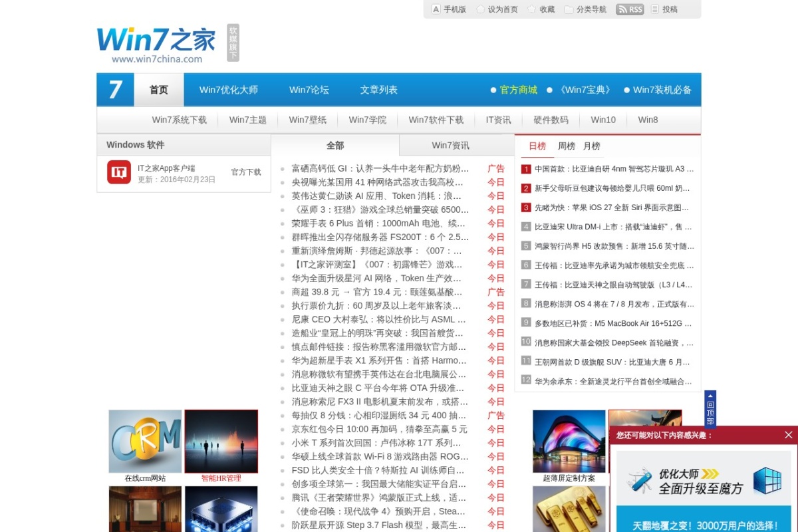Select the 月榜 ranking tab
The width and height of the screenshot is (798, 532).
pyautogui.click(x=592, y=146)
